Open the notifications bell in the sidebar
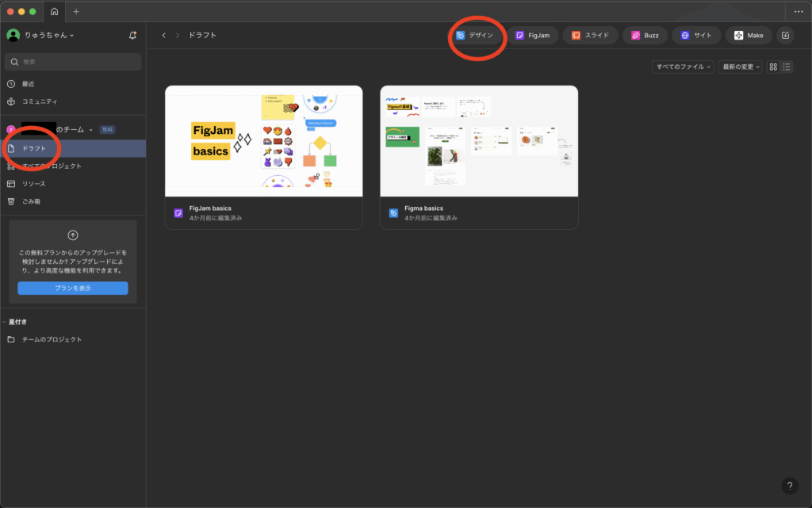 click(x=132, y=35)
